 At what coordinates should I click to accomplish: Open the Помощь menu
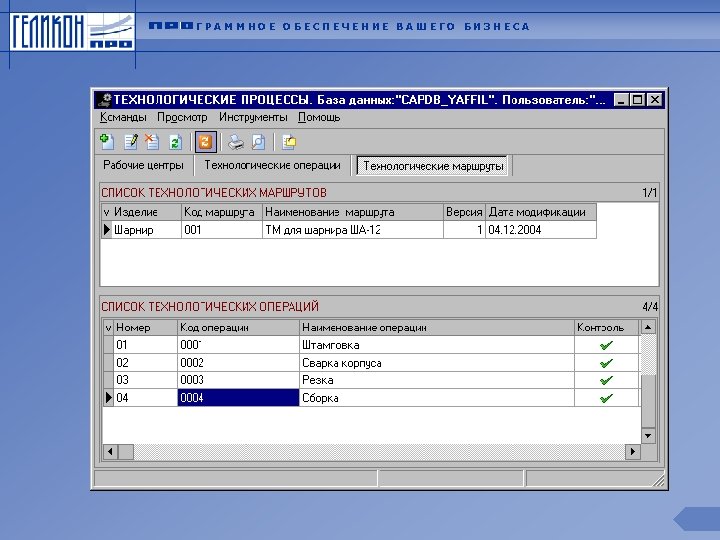coord(319,118)
